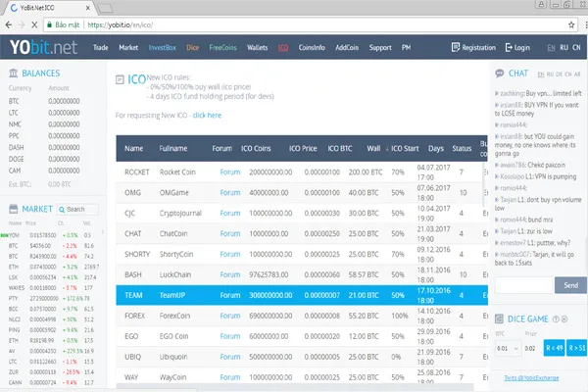The width and height of the screenshot is (588, 392).
Task: Send the chat message
Action: pyautogui.click(x=570, y=285)
